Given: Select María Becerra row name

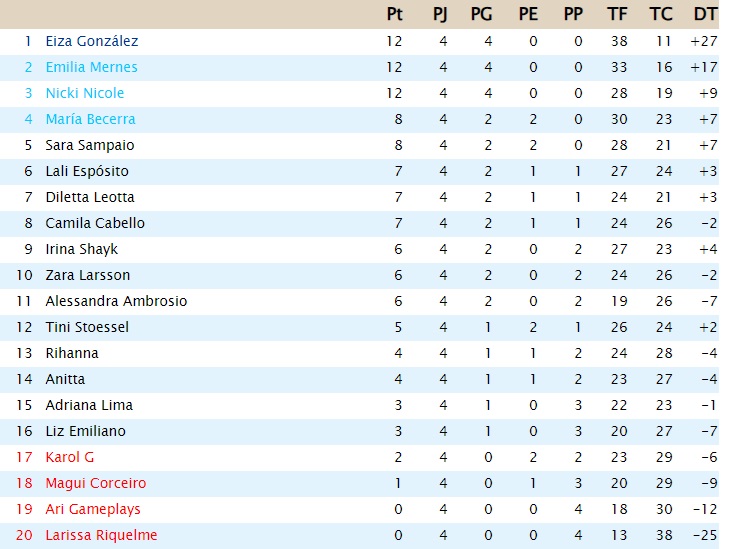Looking at the screenshot, I should coord(90,119).
